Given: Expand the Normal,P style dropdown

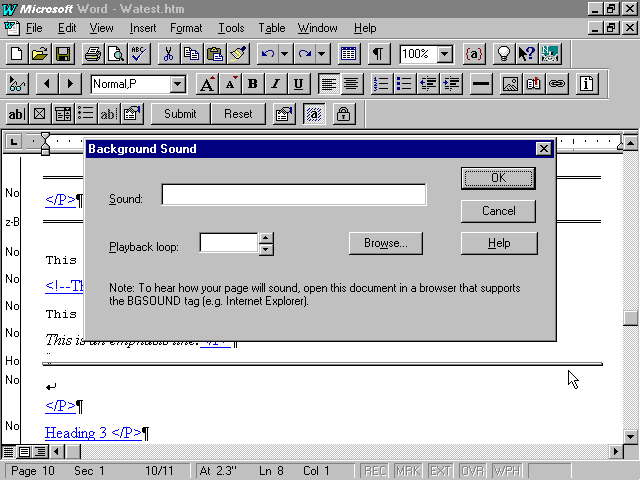Looking at the screenshot, I should click(x=177, y=84).
